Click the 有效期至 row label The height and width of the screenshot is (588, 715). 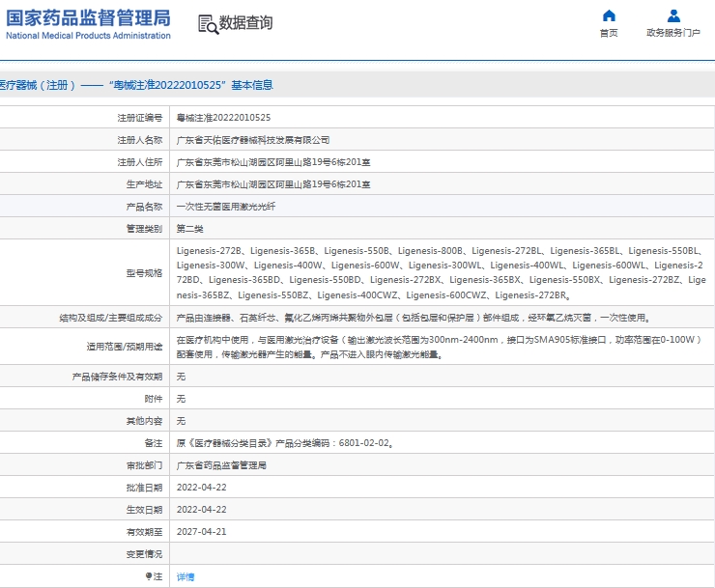(145, 532)
